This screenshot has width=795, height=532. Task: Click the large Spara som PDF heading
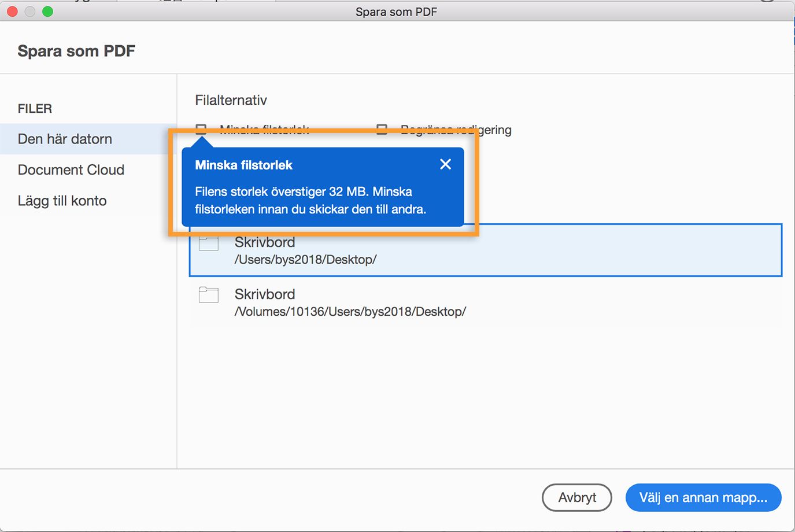[x=76, y=51]
